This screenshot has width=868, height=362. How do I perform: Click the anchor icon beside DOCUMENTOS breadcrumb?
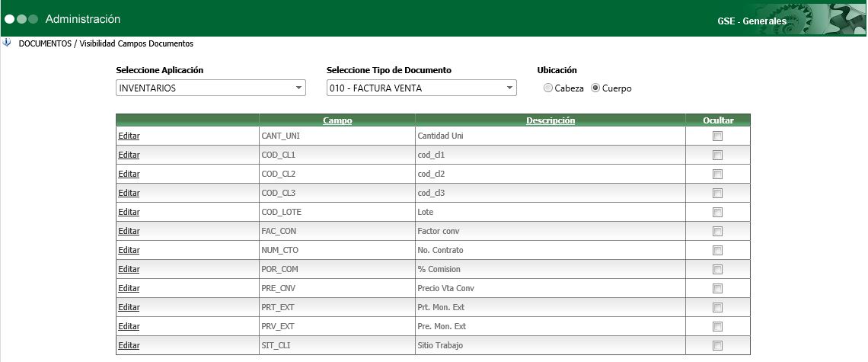(x=7, y=43)
